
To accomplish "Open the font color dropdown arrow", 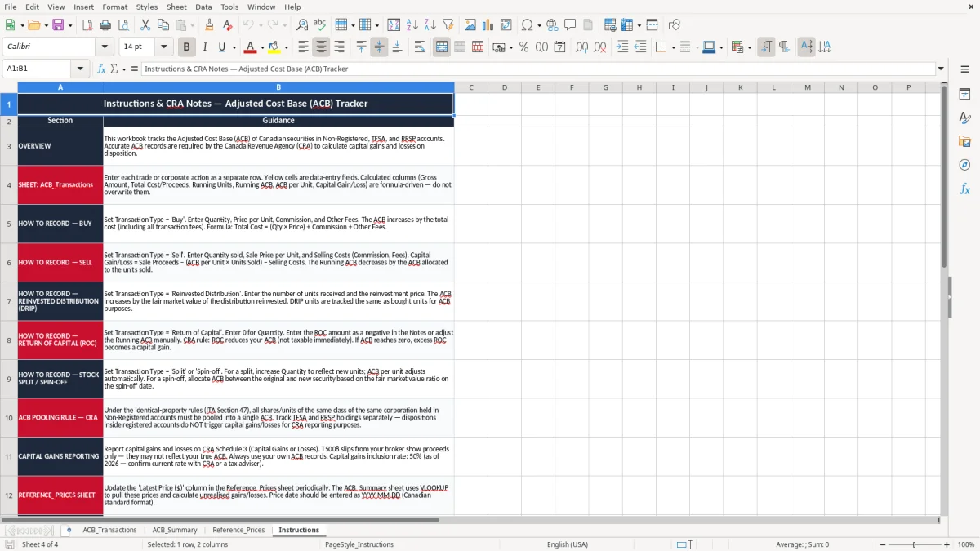I will pyautogui.click(x=261, y=47).
